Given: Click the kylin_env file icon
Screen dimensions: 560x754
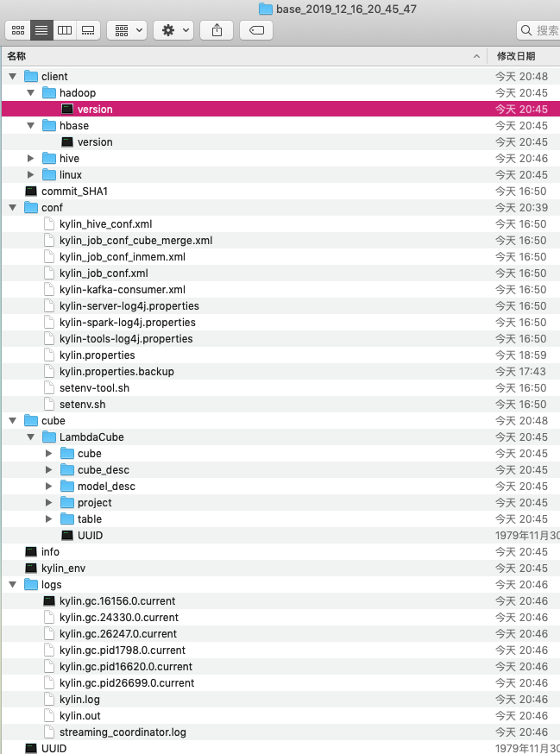Looking at the screenshot, I should pyautogui.click(x=31, y=568).
